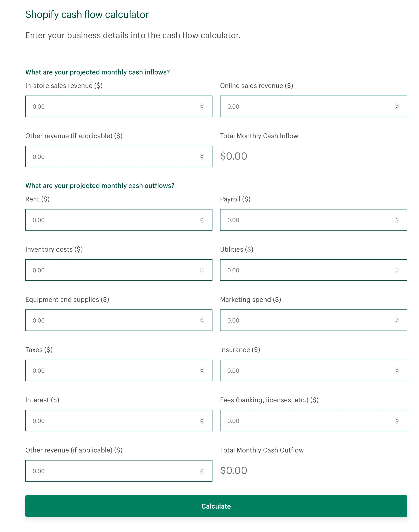
Task: Click inside the Rent input box
Action: coord(110,220)
